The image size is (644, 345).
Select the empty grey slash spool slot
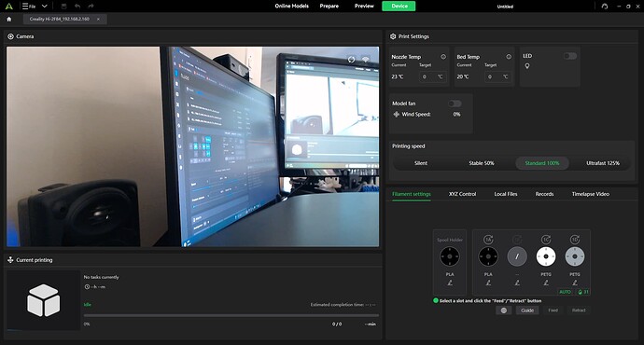click(x=517, y=256)
